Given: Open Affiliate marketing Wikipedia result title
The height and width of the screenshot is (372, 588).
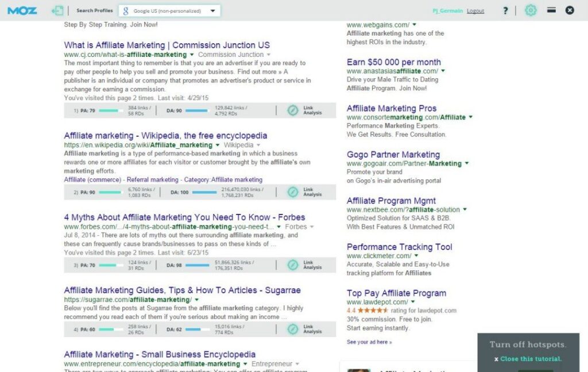Looking at the screenshot, I should click(x=165, y=136).
